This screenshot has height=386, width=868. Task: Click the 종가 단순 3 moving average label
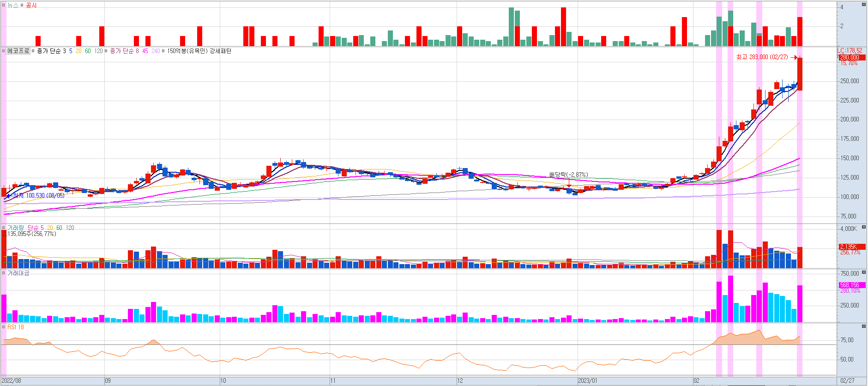[51, 51]
